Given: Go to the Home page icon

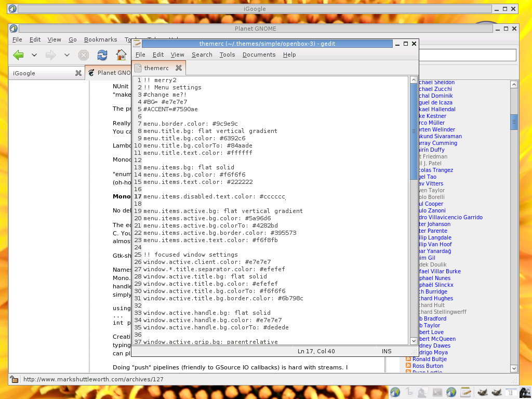Looking at the screenshot, I should point(121,55).
